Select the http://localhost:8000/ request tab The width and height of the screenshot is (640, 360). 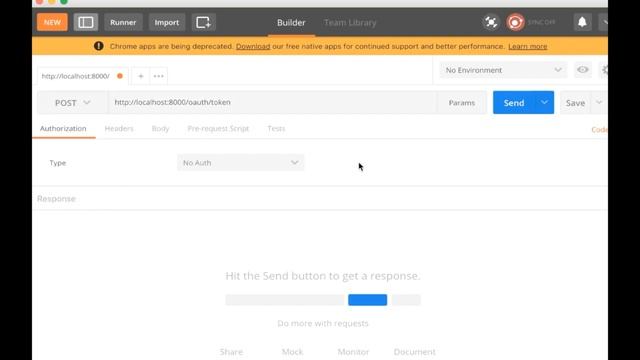point(82,76)
